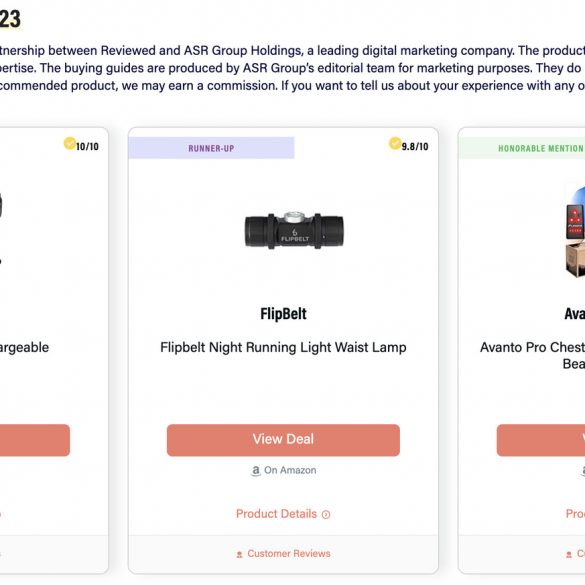Click the 9.8/10 rating score
This screenshot has height=585, width=585.
415,147
